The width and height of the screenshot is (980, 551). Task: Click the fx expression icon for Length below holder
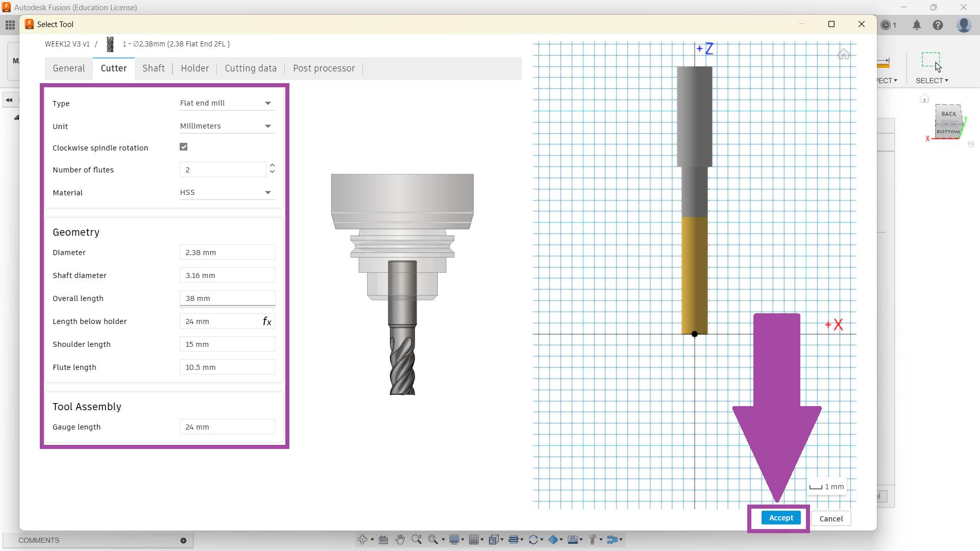[267, 321]
